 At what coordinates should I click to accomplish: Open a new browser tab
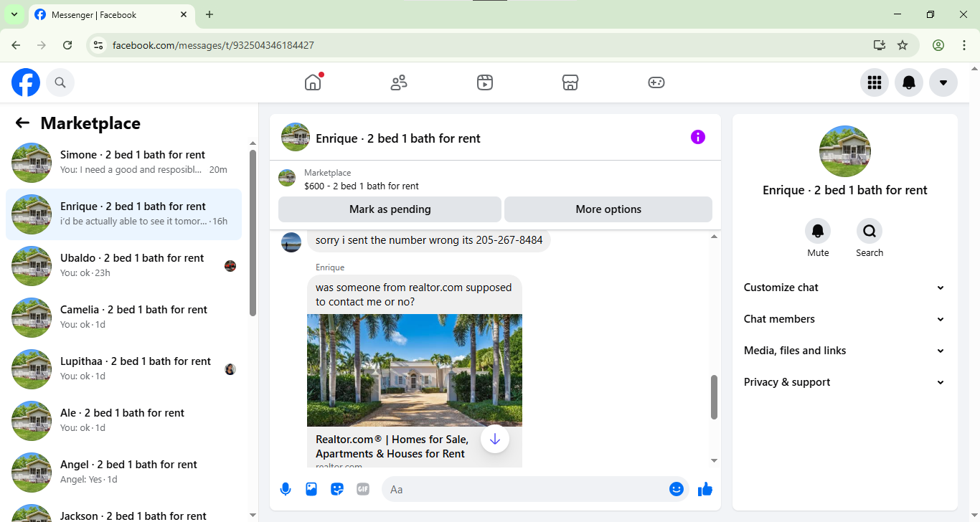pyautogui.click(x=209, y=14)
